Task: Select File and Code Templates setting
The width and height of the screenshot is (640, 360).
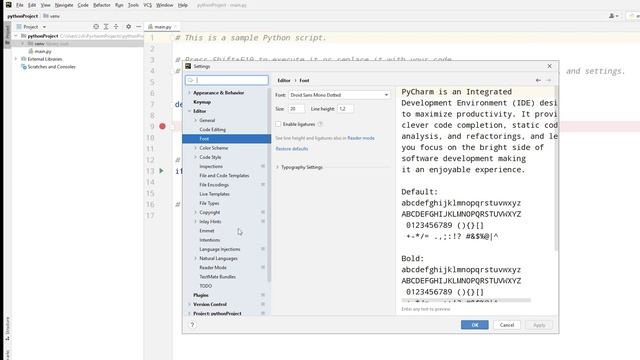Action: click(x=224, y=176)
